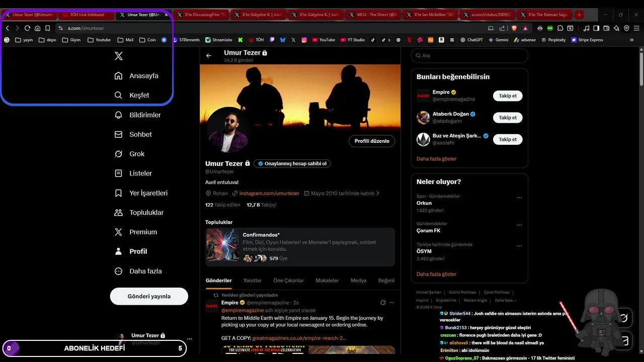Open the Instagram bookmark icon

304,40
